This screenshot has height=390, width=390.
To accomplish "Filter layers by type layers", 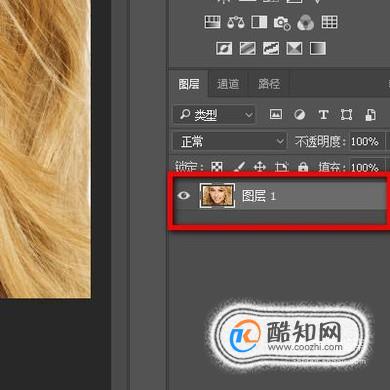I will click(x=323, y=115).
